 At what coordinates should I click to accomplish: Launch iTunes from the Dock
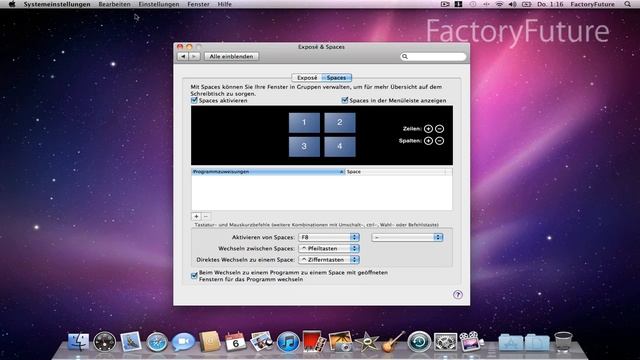pyautogui.click(x=288, y=342)
